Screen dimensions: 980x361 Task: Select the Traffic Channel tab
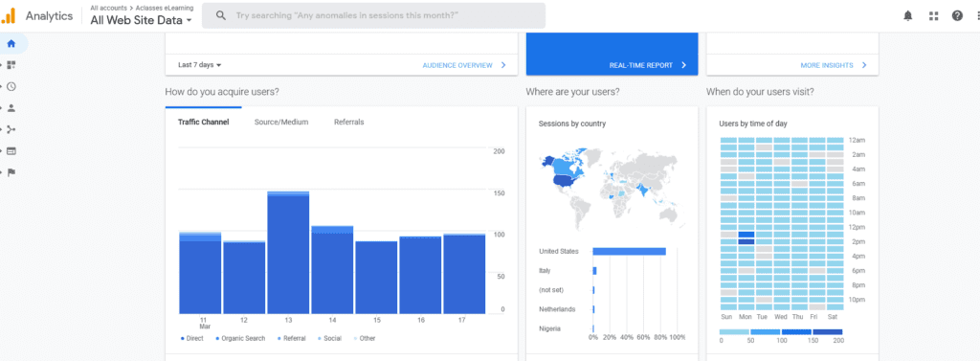click(x=203, y=122)
